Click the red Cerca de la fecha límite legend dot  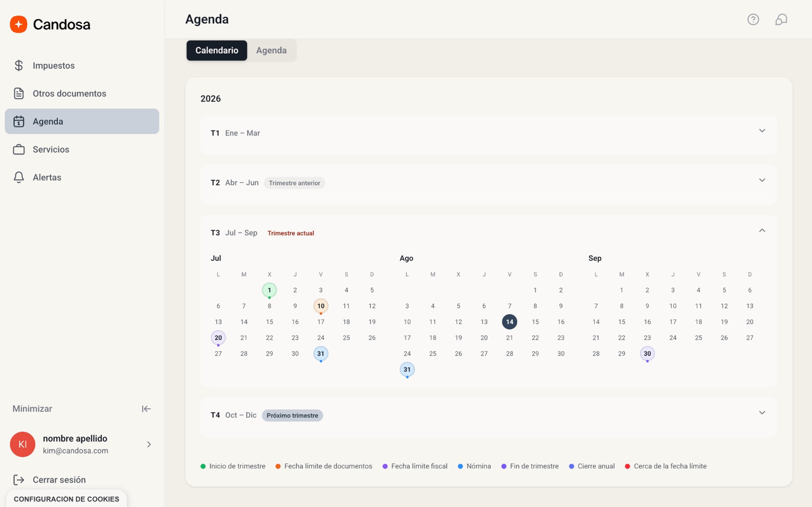pos(627,466)
